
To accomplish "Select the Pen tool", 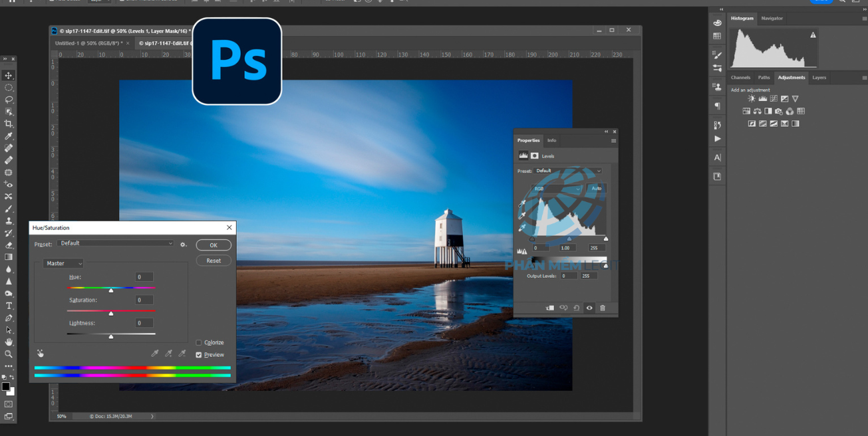I will [x=9, y=318].
